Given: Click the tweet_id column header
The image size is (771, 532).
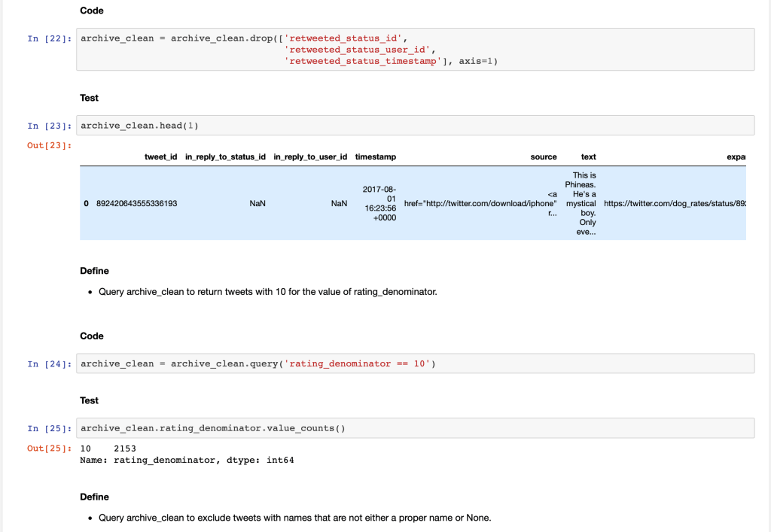Looking at the screenshot, I should point(160,157).
